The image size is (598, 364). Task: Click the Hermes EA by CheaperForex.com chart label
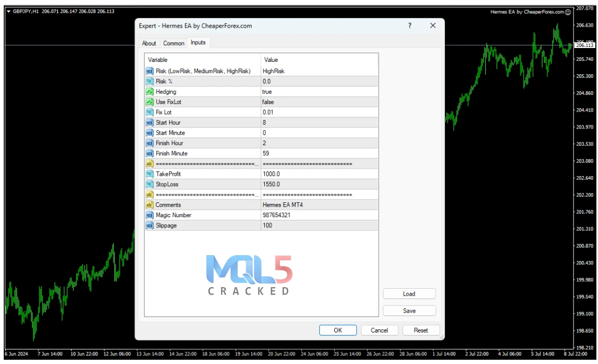click(x=527, y=12)
